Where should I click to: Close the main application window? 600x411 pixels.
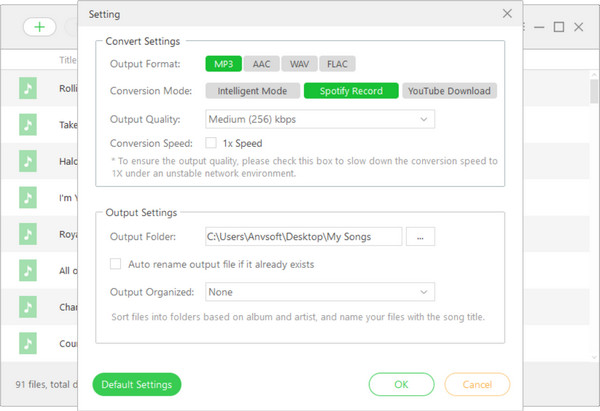pyautogui.click(x=579, y=27)
